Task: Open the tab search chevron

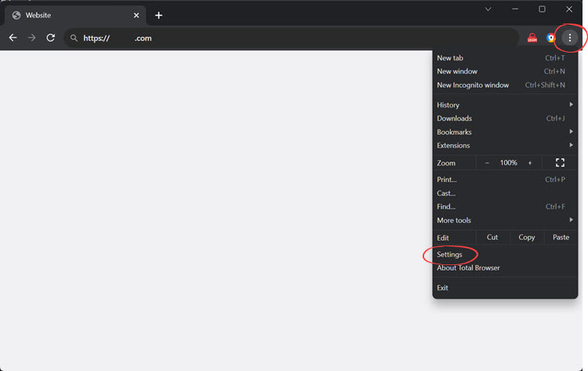Action: point(488,9)
